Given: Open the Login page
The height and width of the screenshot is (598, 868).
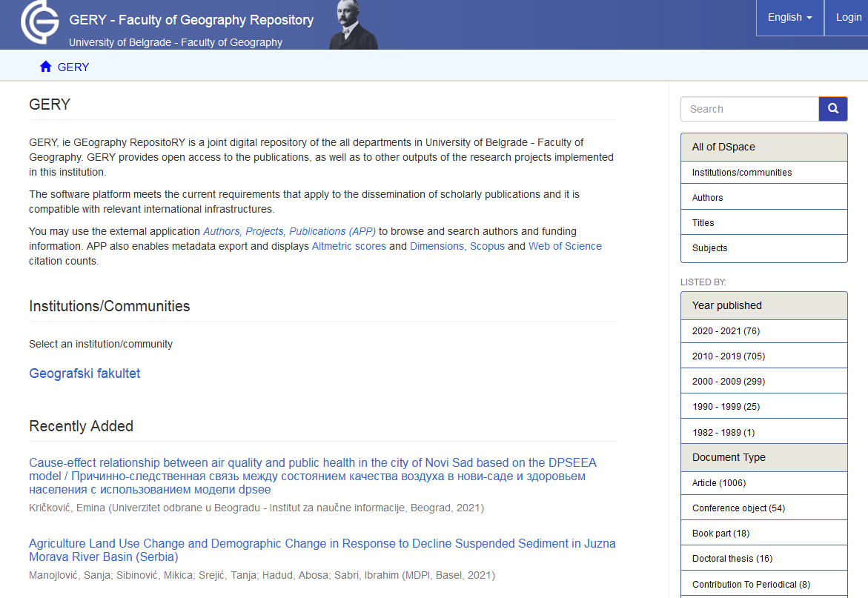Looking at the screenshot, I should pos(848,18).
